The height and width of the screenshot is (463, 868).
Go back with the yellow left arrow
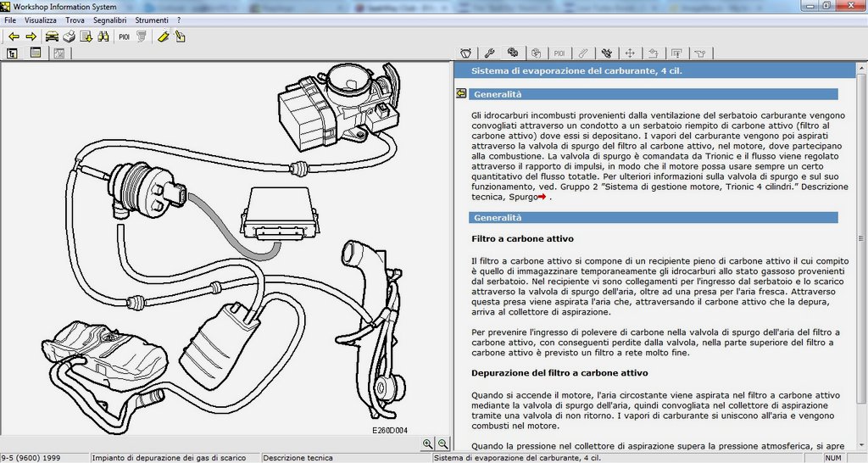point(14,37)
